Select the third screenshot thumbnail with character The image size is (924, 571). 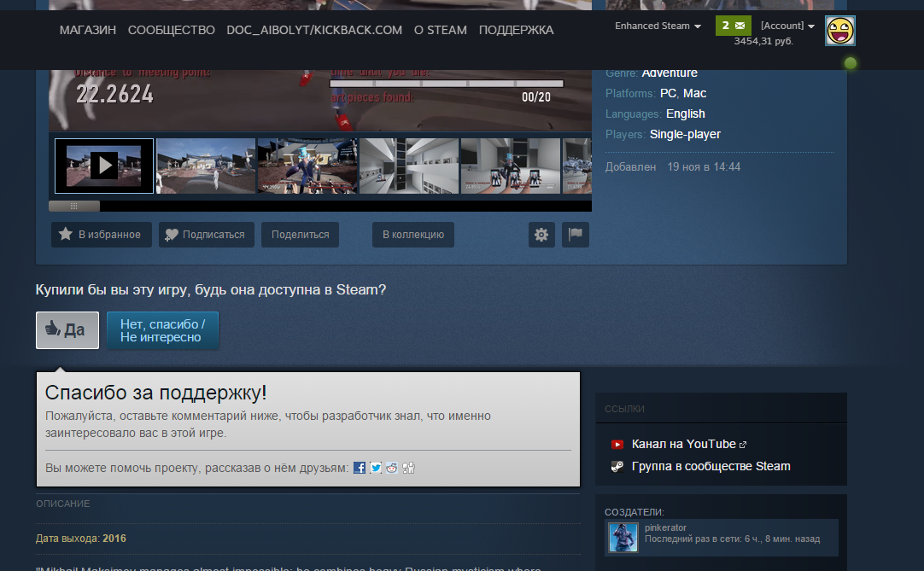(x=307, y=166)
